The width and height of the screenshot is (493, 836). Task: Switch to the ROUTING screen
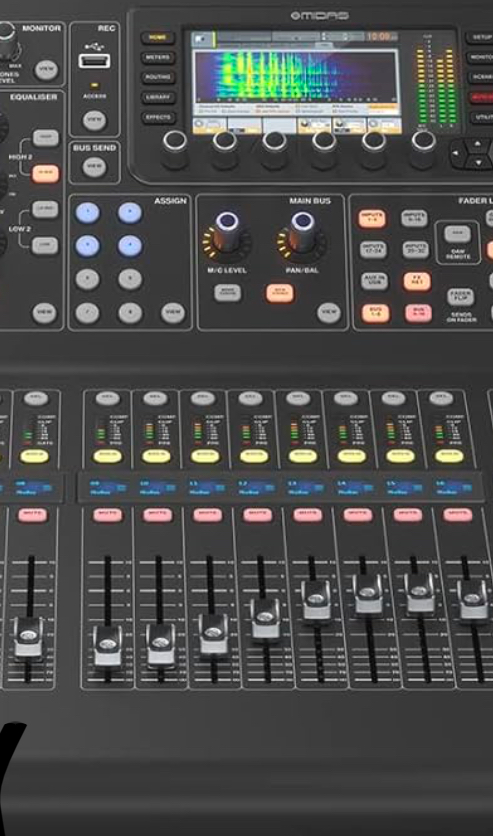pos(157,77)
